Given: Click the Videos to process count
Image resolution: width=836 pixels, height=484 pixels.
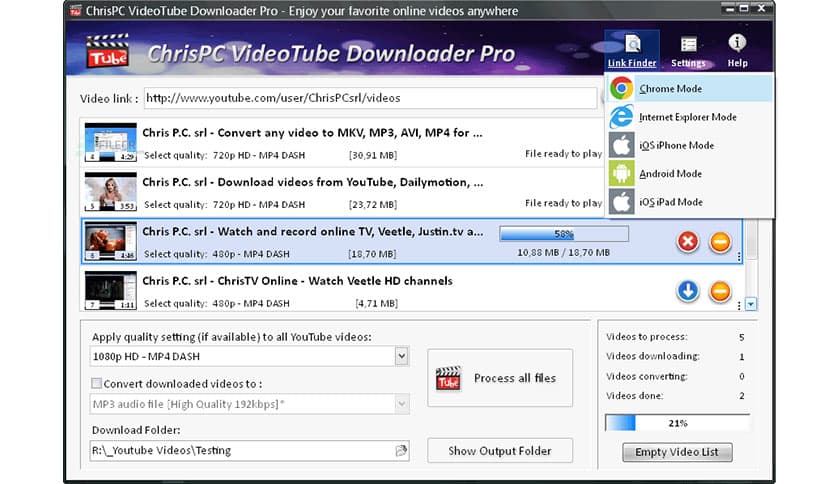Looking at the screenshot, I should 742,337.
